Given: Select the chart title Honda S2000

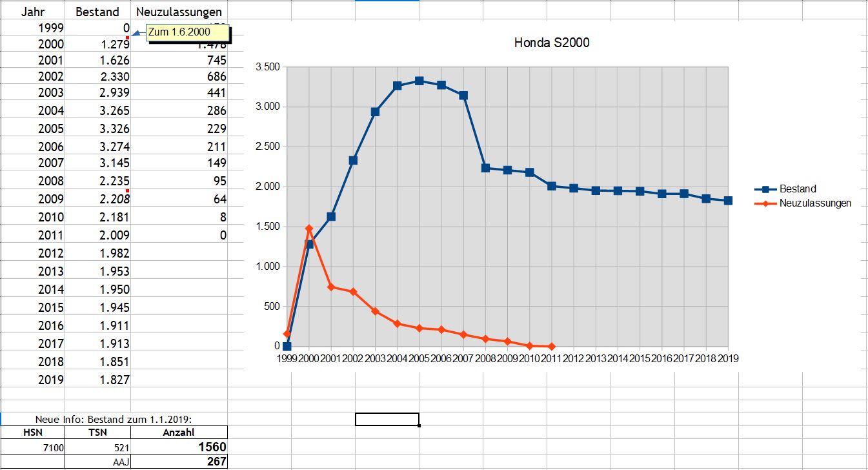Looking at the screenshot, I should (x=551, y=43).
